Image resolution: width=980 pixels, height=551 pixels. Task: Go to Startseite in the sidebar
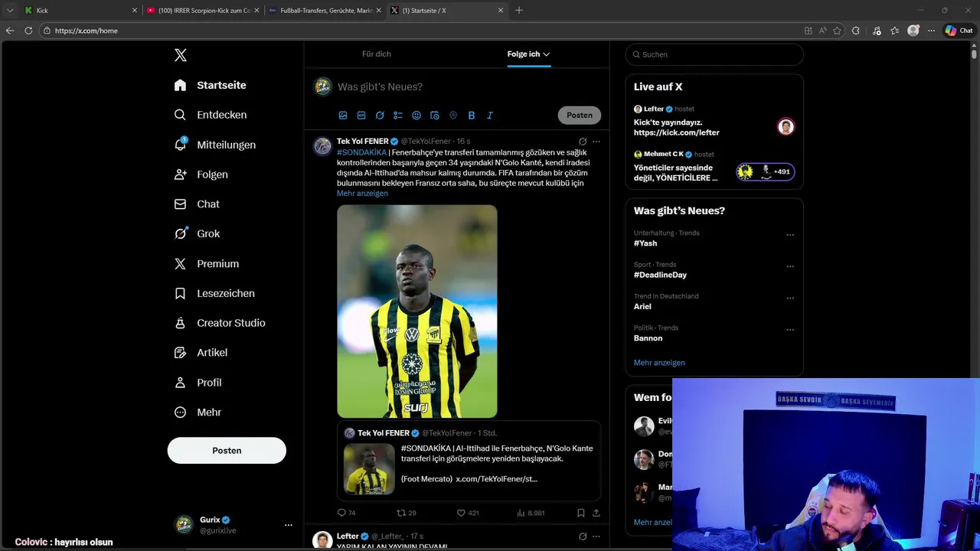[x=210, y=85]
